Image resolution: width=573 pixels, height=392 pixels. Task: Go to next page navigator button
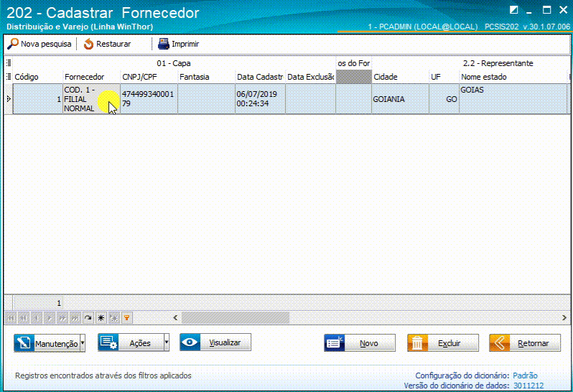pyautogui.click(x=62, y=318)
